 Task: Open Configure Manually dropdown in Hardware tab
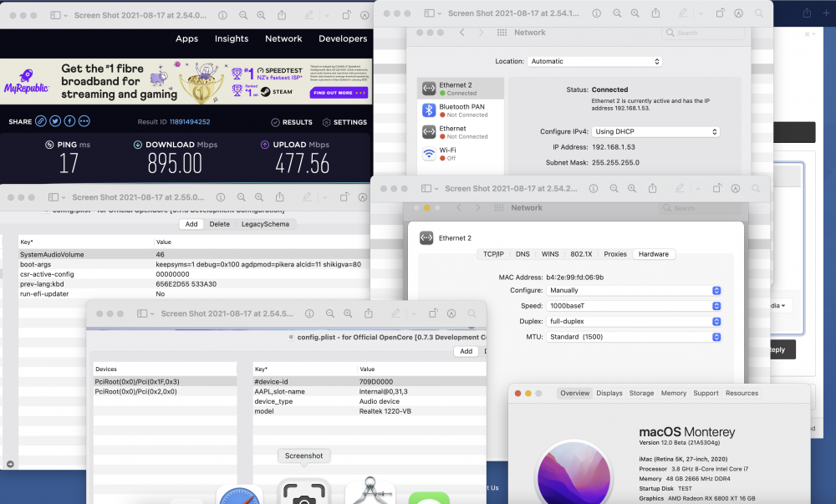(634, 290)
